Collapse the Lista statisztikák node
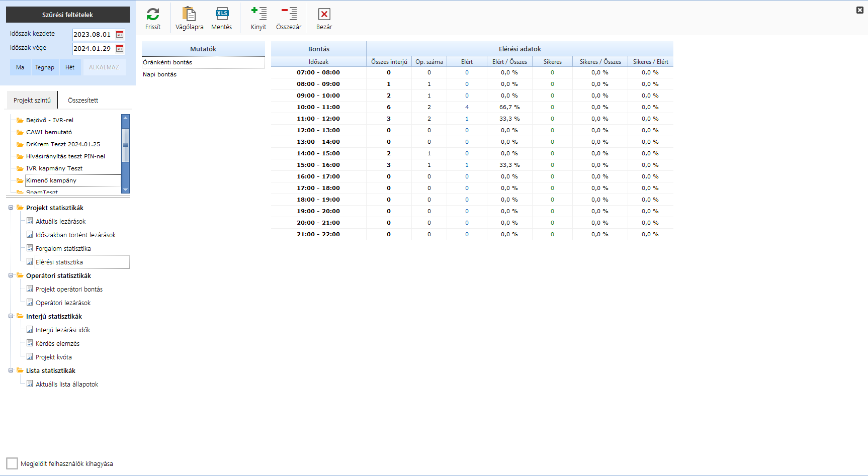The image size is (868, 476). tap(11, 370)
